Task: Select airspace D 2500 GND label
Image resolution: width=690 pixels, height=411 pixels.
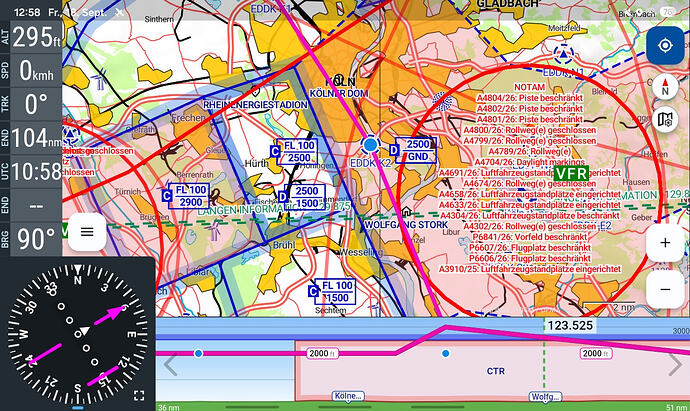Action: click(413, 150)
